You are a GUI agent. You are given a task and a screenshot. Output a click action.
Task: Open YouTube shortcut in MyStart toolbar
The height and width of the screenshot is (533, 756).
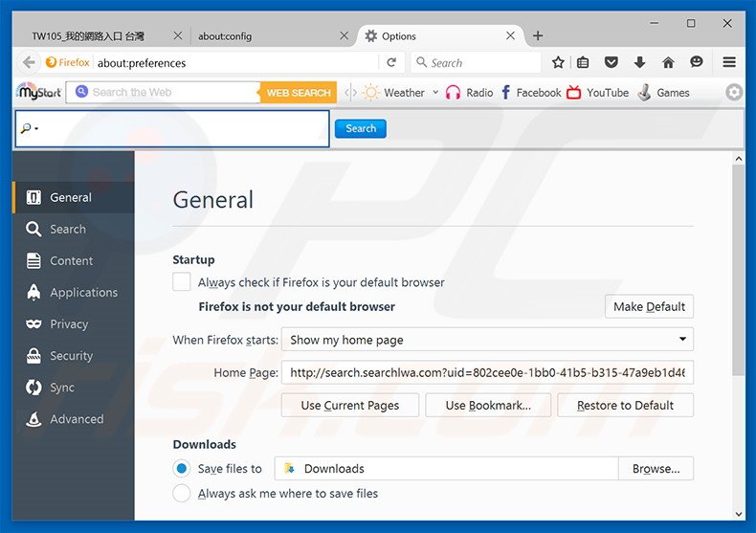point(598,93)
